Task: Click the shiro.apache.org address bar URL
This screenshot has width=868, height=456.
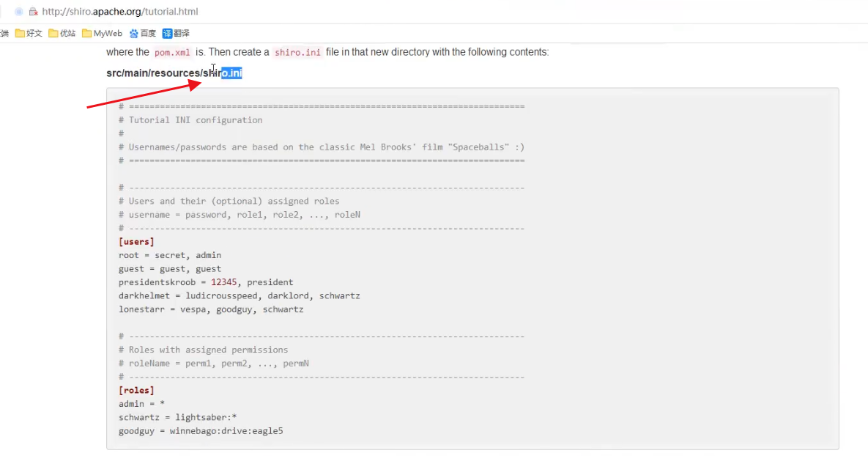Action: coord(120,12)
